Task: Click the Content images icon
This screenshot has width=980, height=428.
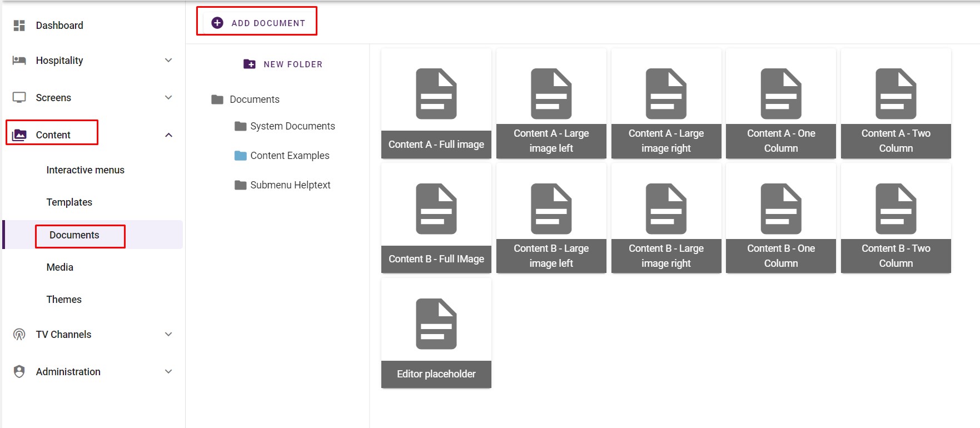Action: pyautogui.click(x=19, y=135)
